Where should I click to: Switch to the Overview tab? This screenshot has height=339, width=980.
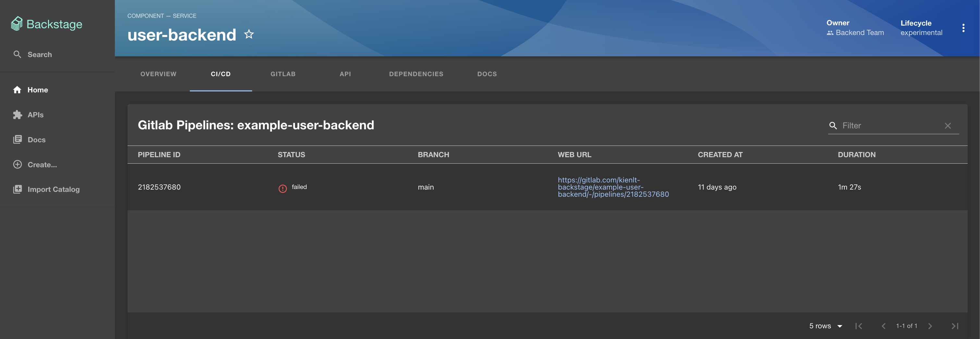click(158, 74)
